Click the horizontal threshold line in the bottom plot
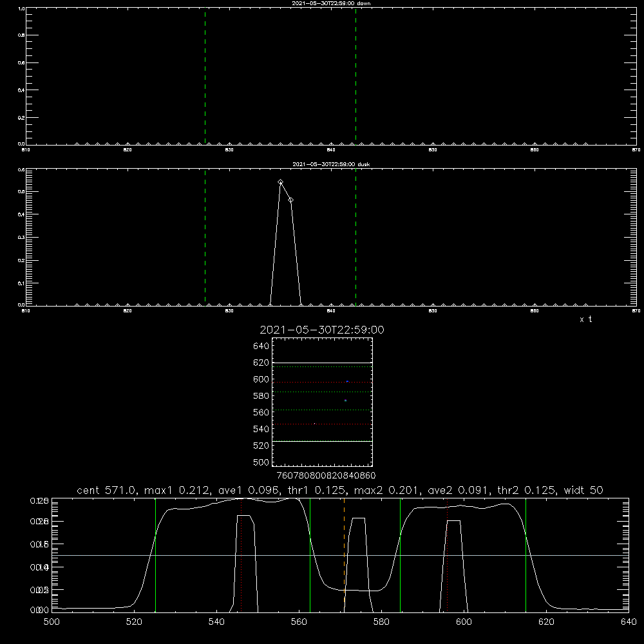 pos(340,555)
